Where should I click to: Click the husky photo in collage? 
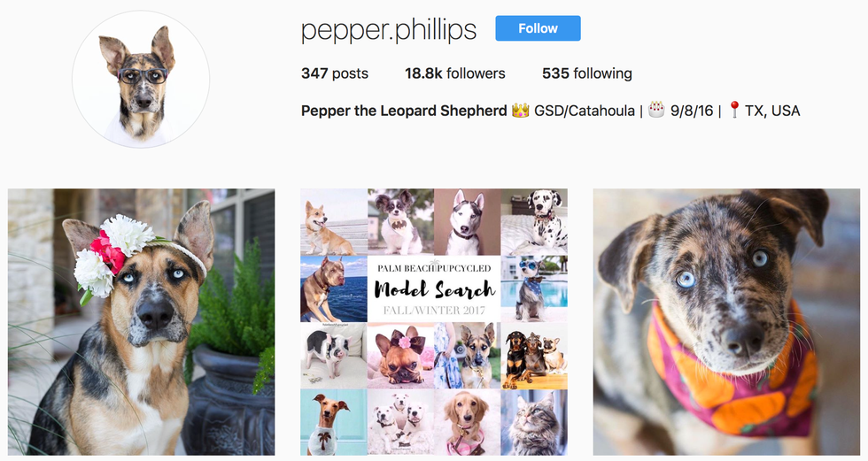pos(468,222)
